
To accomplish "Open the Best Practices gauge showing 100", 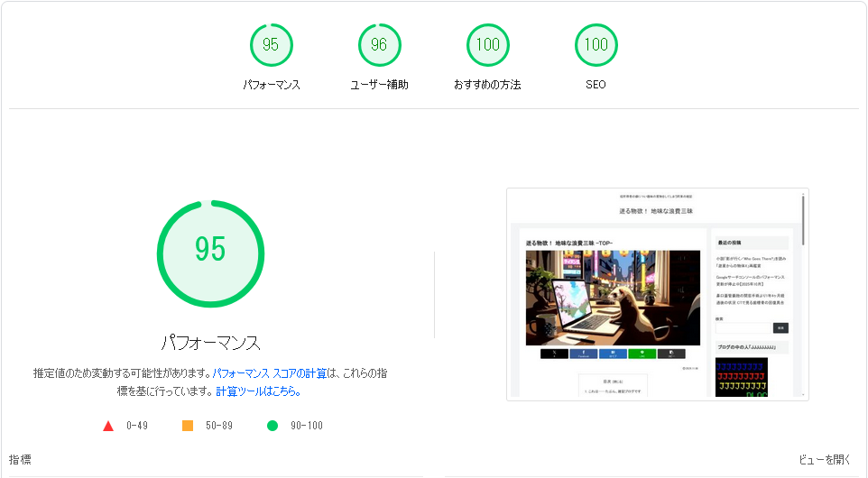I will 487,45.
